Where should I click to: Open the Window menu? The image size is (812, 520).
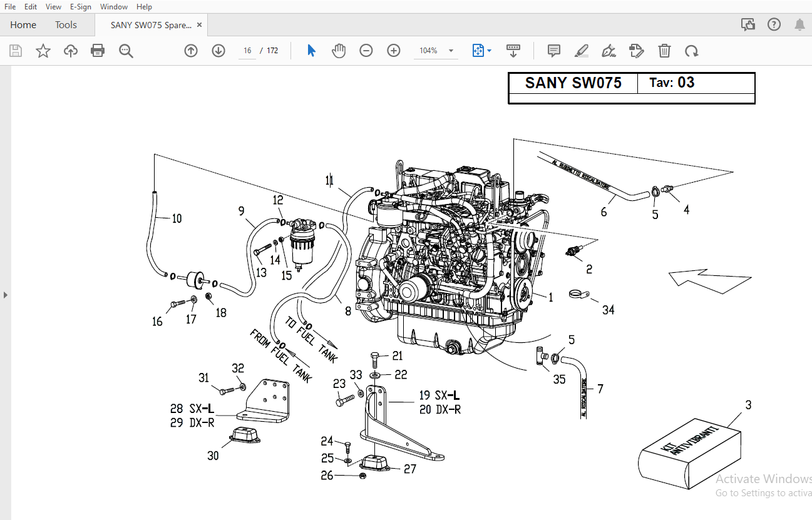114,6
